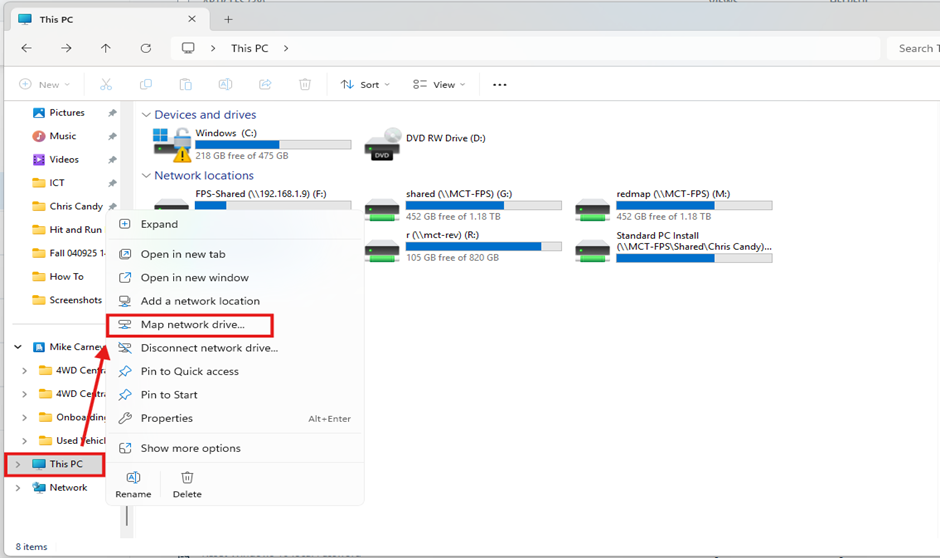Expand the This PC tree node
This screenshot has height=558, width=940.
[18, 464]
